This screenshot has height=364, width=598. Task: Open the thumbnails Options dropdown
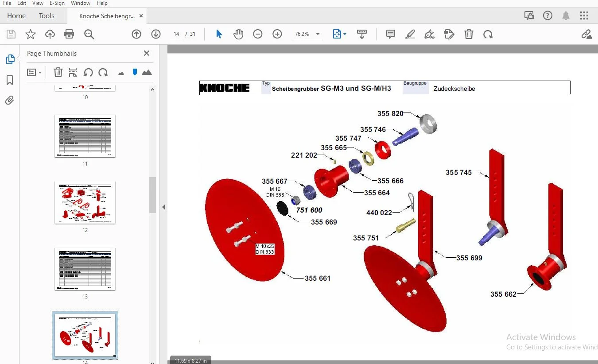34,72
